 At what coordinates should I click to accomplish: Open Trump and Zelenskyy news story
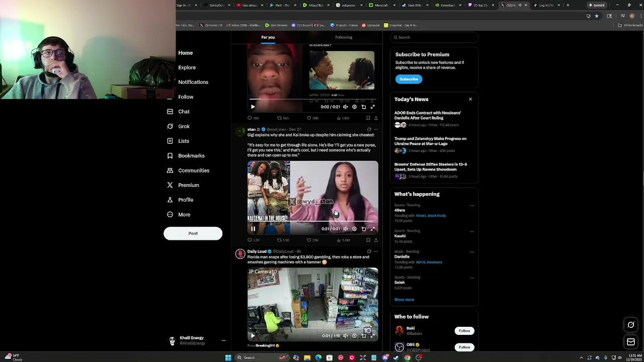[x=434, y=144]
